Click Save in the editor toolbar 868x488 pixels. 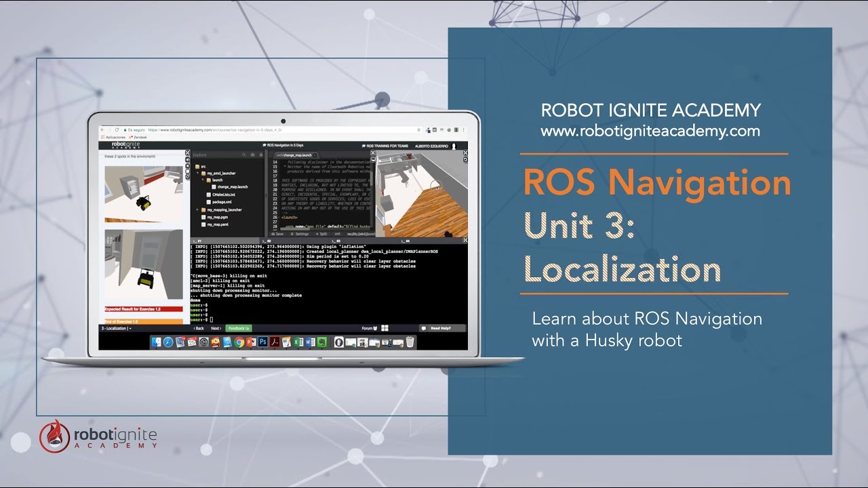[x=276, y=234]
